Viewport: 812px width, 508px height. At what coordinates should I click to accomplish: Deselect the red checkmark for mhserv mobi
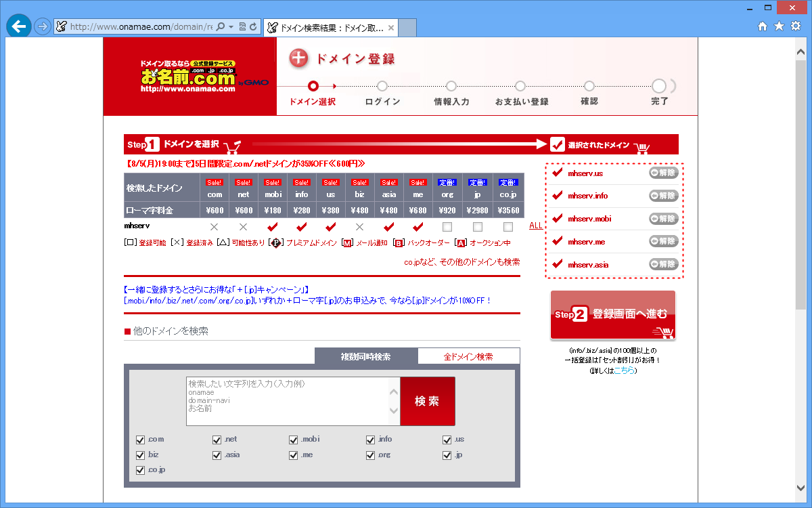[x=273, y=226]
